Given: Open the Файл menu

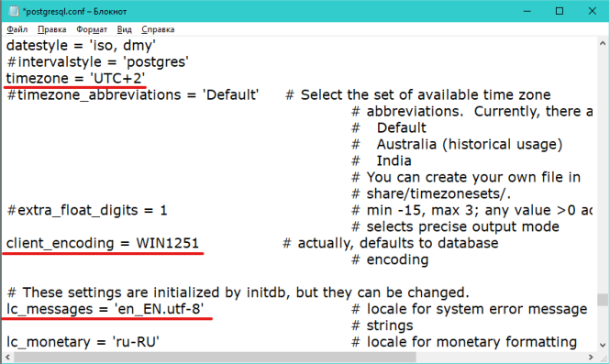Looking at the screenshot, I should click(17, 29).
